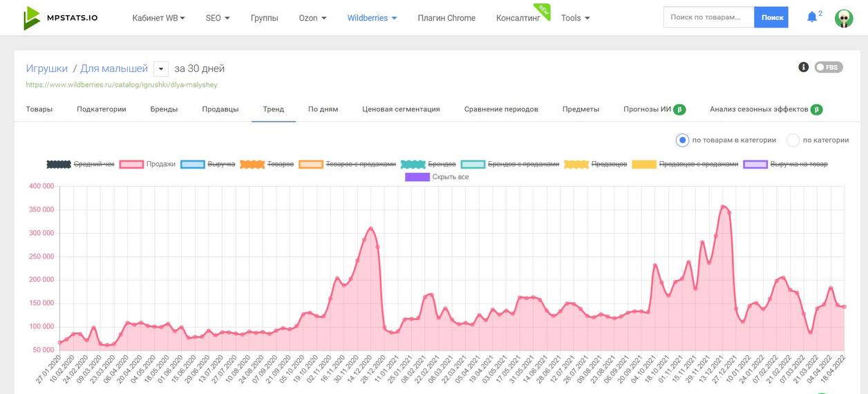The height and width of the screenshot is (394, 868).
Task: Click beta badge next to Анализ сезонных эффектов
Action: pos(817,109)
